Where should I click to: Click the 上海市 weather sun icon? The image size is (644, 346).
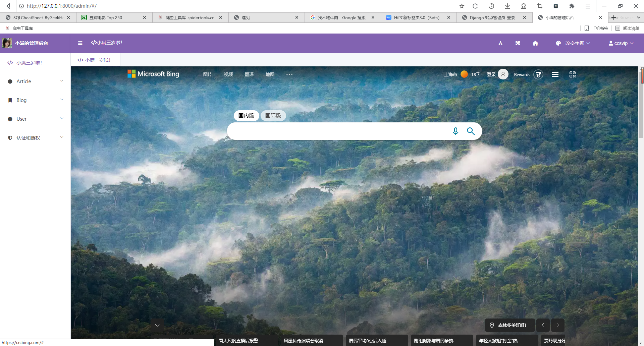point(464,74)
